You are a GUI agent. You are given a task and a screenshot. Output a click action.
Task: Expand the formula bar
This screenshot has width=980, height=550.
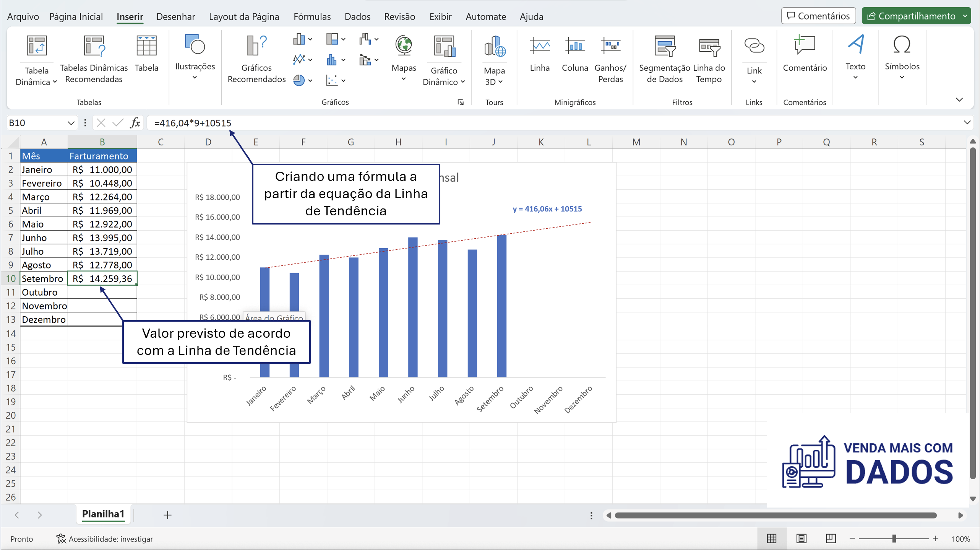click(x=967, y=123)
